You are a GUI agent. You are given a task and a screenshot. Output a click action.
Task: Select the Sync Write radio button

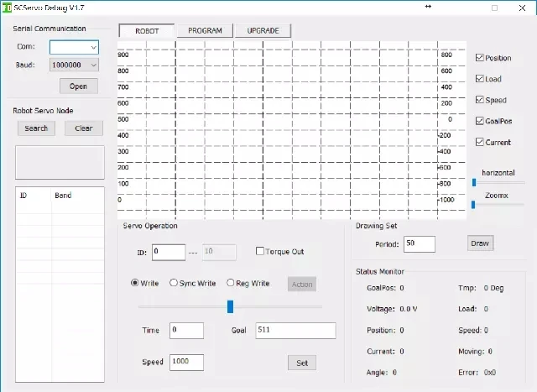click(x=174, y=283)
